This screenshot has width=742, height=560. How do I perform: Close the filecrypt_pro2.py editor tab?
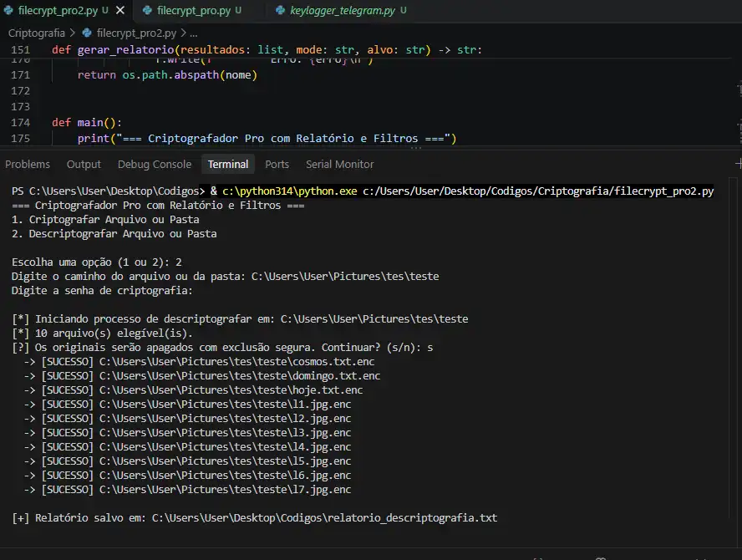[120, 10]
